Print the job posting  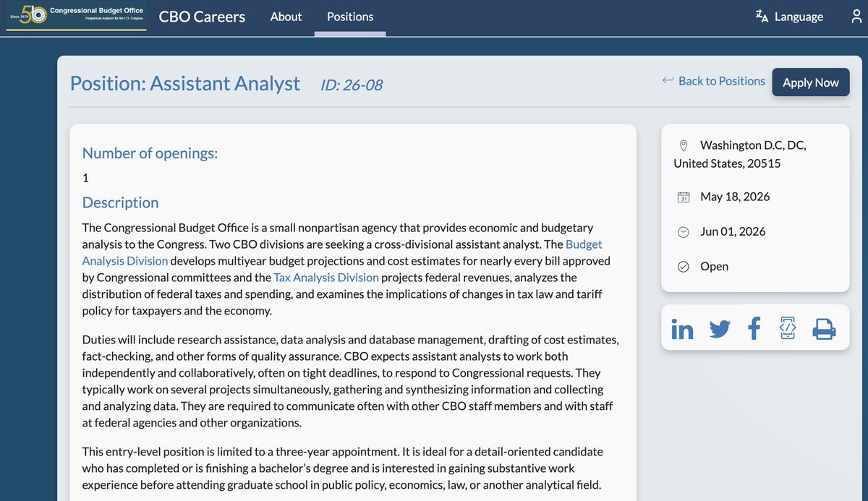tap(824, 329)
